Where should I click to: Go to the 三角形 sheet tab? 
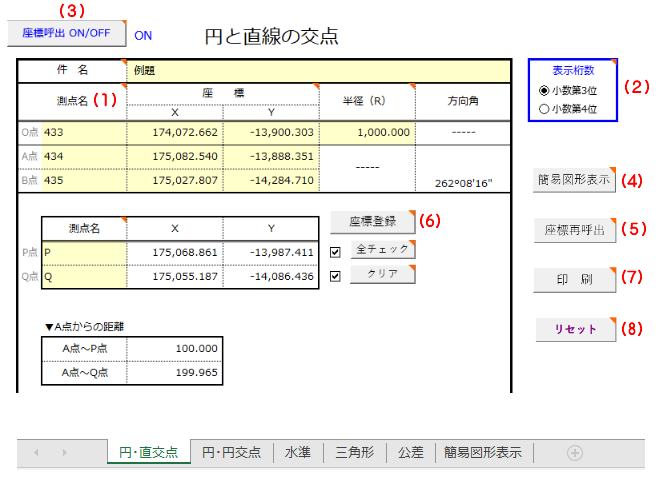point(354,453)
